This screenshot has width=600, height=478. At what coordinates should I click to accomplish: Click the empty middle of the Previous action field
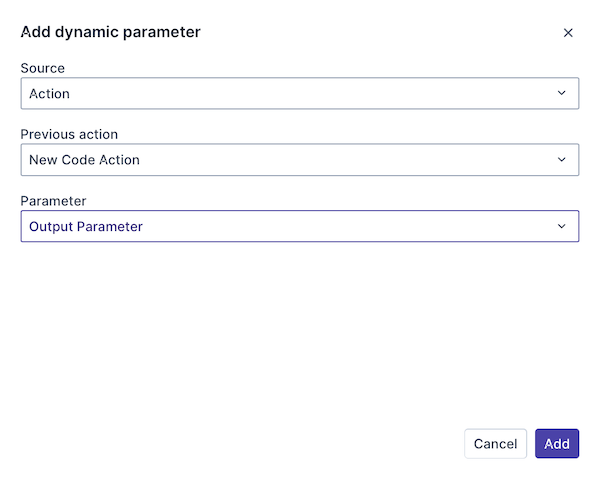coord(320,160)
